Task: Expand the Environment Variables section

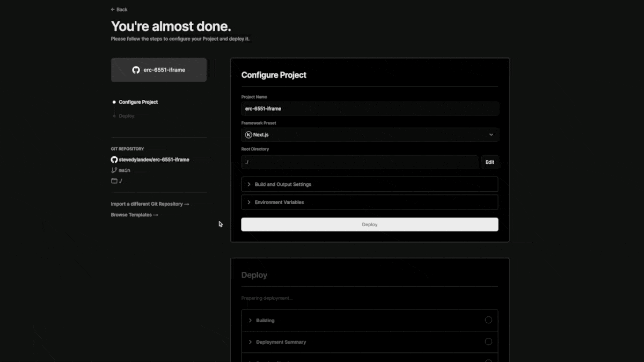Action: pos(370,202)
